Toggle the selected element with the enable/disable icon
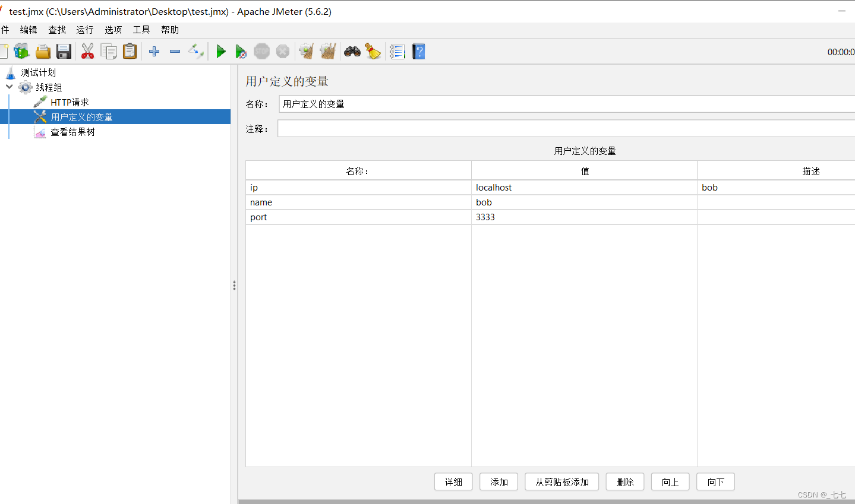Image resolution: width=855 pixels, height=504 pixels. (x=196, y=52)
